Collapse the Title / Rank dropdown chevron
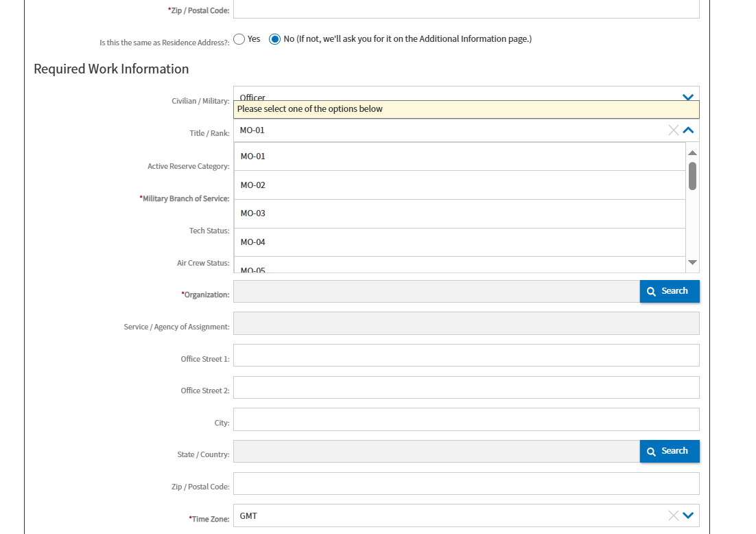 pyautogui.click(x=688, y=130)
